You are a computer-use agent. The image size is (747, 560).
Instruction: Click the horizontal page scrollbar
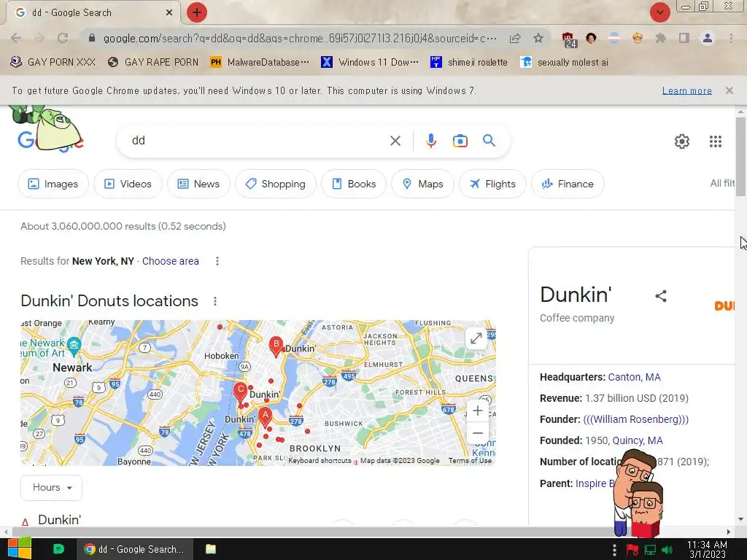367,532
